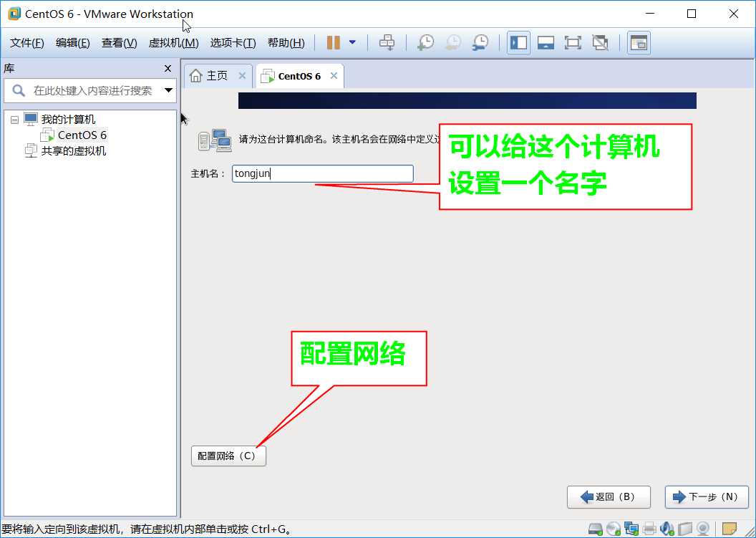Select 共享的虚拟机 in the library

coord(73,151)
